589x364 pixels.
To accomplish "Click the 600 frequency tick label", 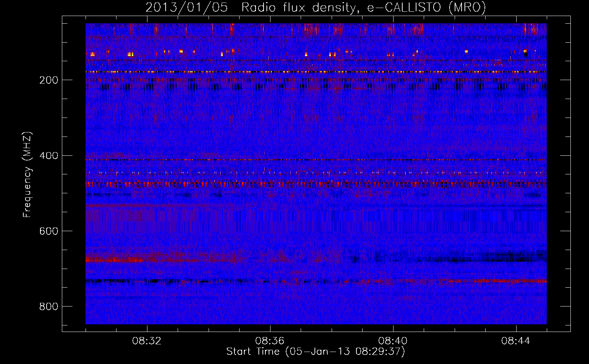I will (x=49, y=231).
